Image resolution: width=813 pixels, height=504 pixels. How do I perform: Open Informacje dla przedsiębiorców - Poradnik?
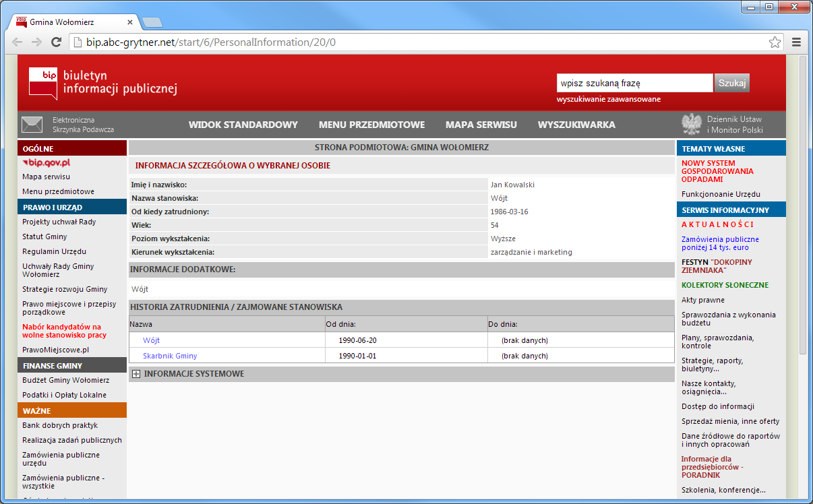(x=713, y=467)
